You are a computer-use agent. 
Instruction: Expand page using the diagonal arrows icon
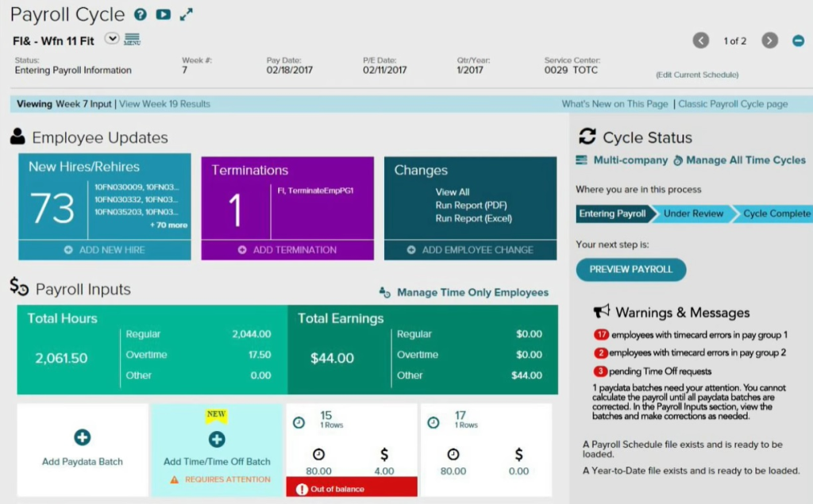point(187,15)
